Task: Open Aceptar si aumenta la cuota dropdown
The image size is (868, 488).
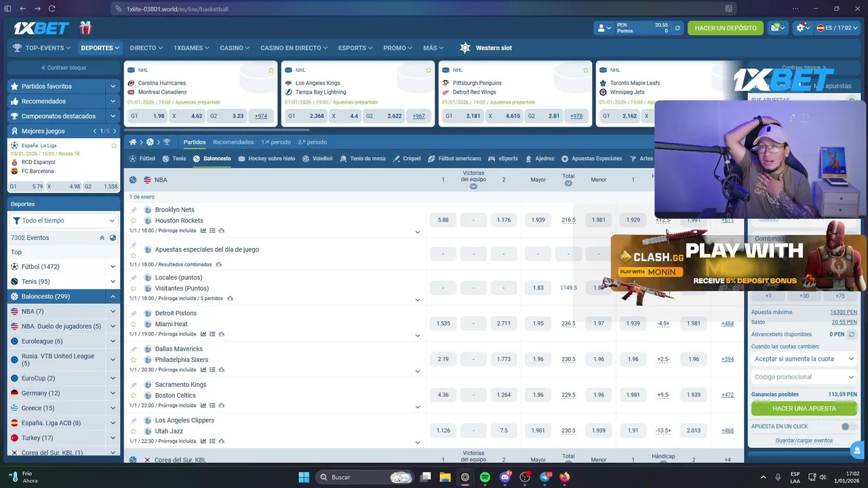Action: tap(804, 359)
